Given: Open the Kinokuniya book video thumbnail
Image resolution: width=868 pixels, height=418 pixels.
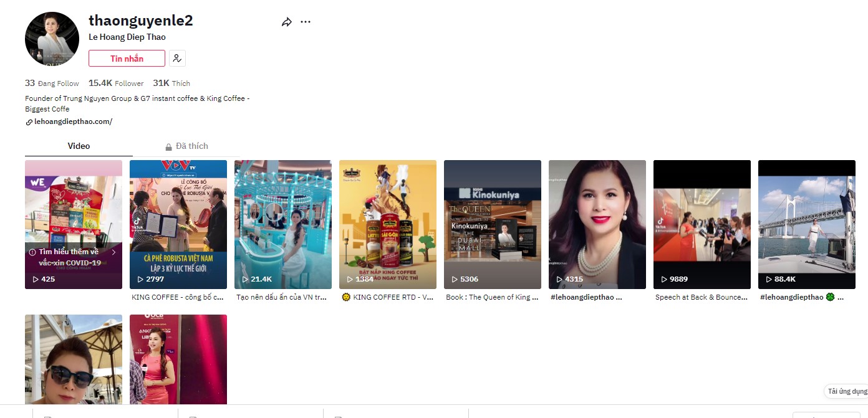Looking at the screenshot, I should coord(492,224).
